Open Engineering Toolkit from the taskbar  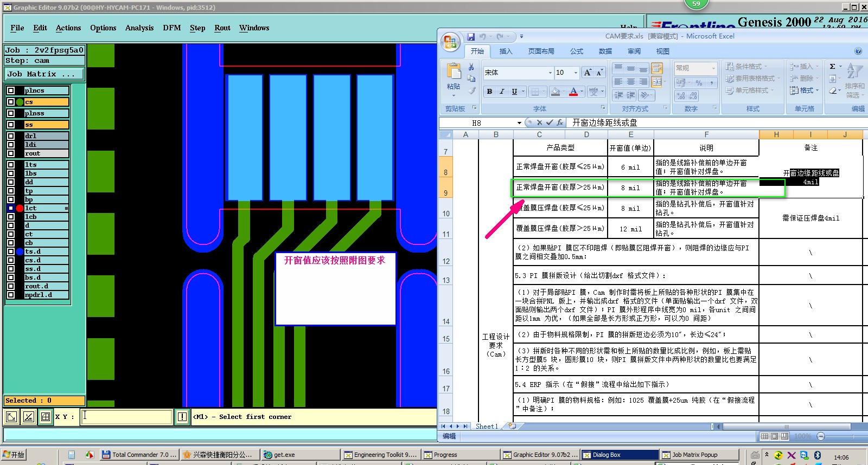point(381,455)
